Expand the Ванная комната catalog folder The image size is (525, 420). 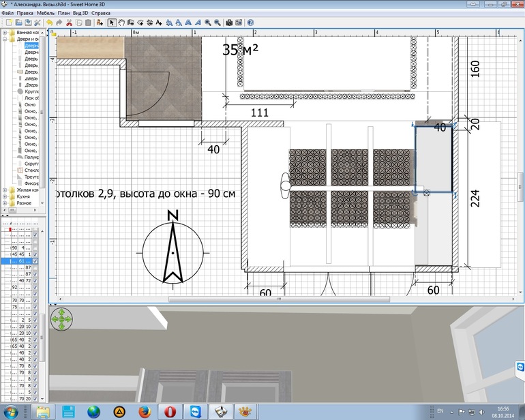point(5,33)
